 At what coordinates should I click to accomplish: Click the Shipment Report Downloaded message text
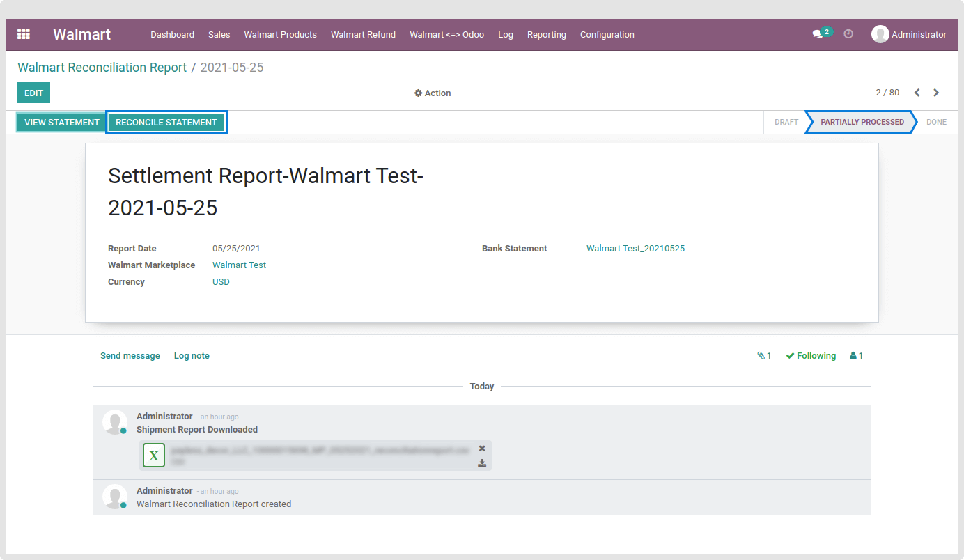197,430
